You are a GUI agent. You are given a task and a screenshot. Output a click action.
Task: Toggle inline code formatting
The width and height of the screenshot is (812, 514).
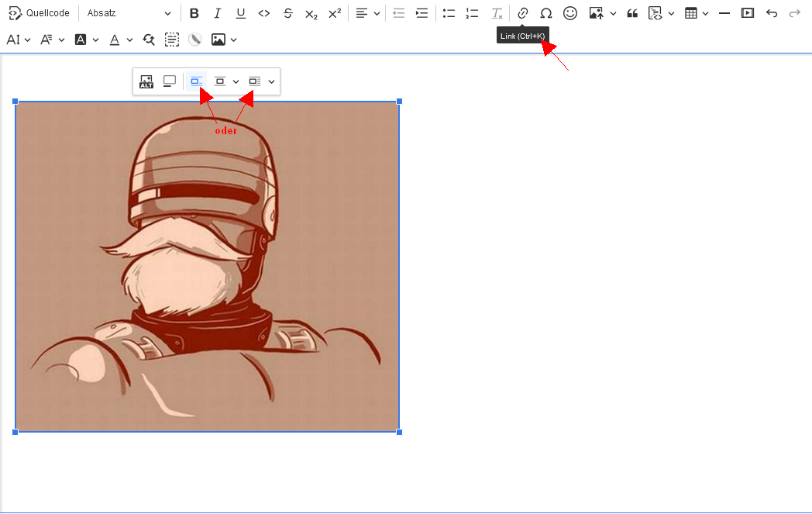pyautogui.click(x=264, y=13)
